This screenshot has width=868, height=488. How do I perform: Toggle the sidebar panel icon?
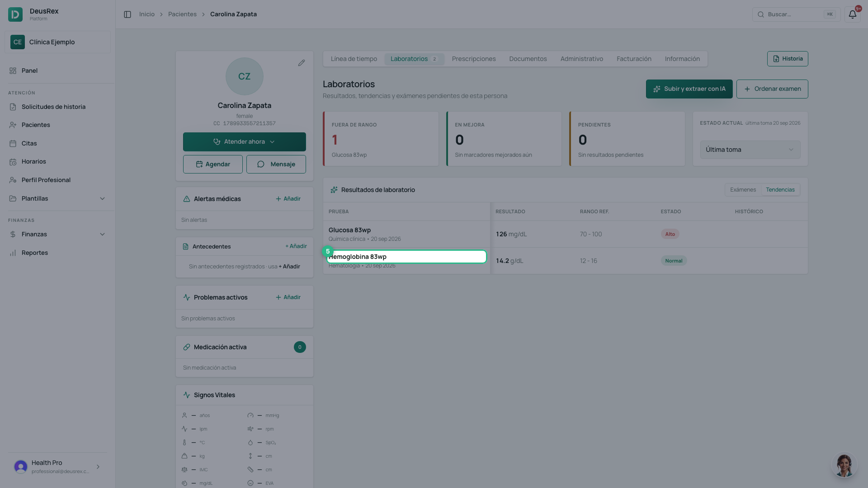click(x=127, y=14)
